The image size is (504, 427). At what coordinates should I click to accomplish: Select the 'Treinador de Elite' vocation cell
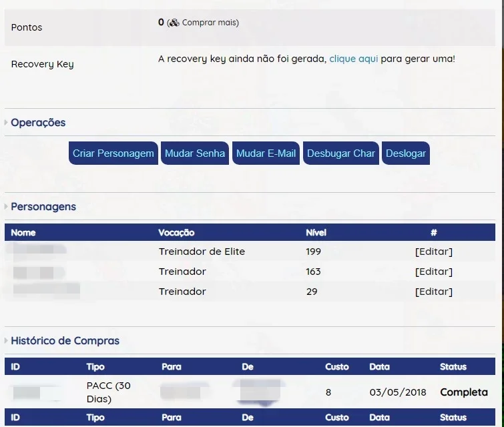pos(202,252)
